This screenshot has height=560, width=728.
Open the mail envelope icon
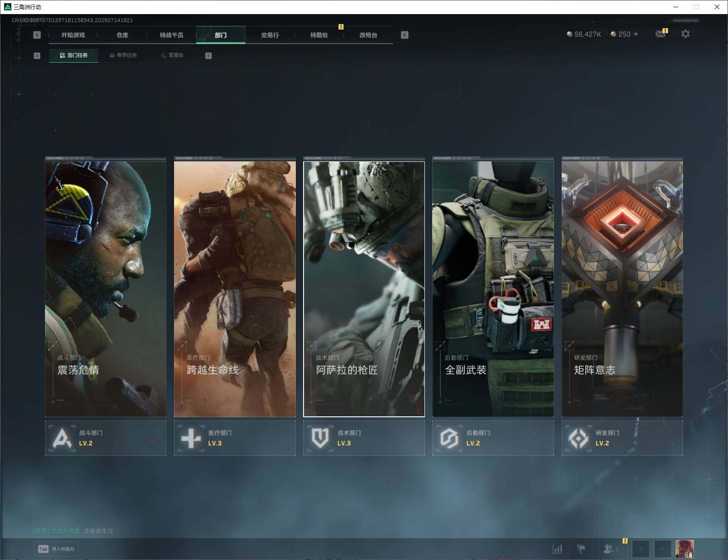coord(660,34)
